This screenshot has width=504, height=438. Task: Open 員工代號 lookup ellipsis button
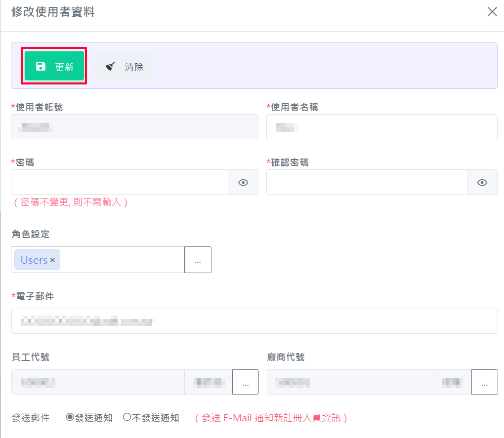(246, 382)
